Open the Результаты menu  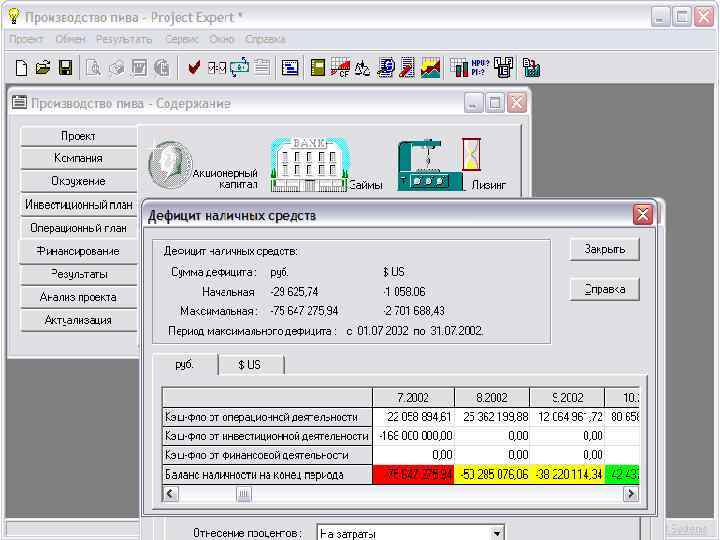(x=124, y=39)
